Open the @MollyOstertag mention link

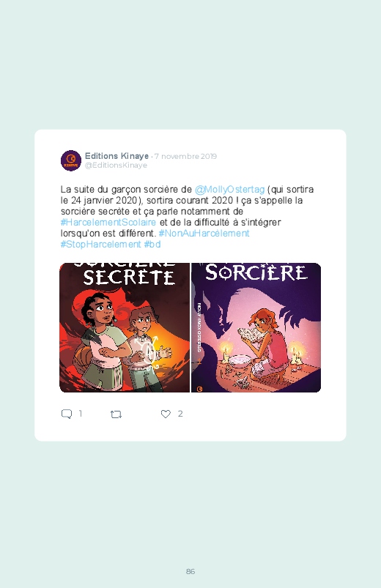(x=230, y=190)
